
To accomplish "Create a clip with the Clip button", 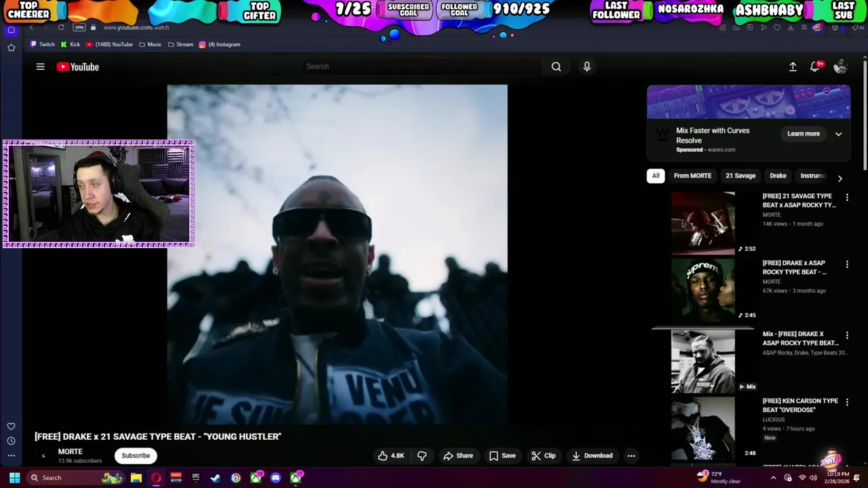I will click(543, 455).
